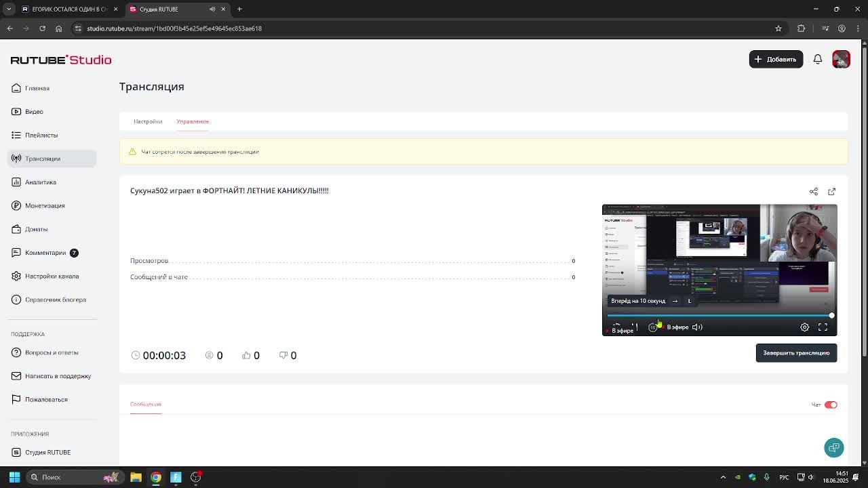Click the stream progress bar
Viewport: 868px width, 488px height.
tap(719, 315)
